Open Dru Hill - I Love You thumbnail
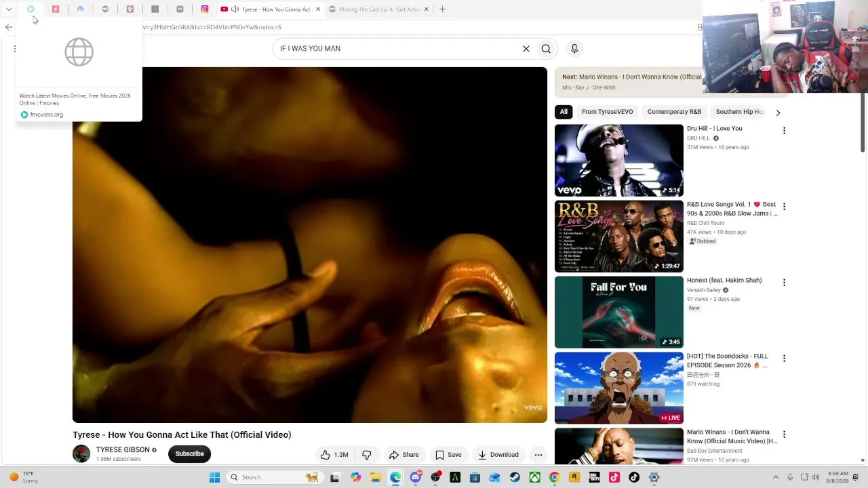 click(x=619, y=161)
